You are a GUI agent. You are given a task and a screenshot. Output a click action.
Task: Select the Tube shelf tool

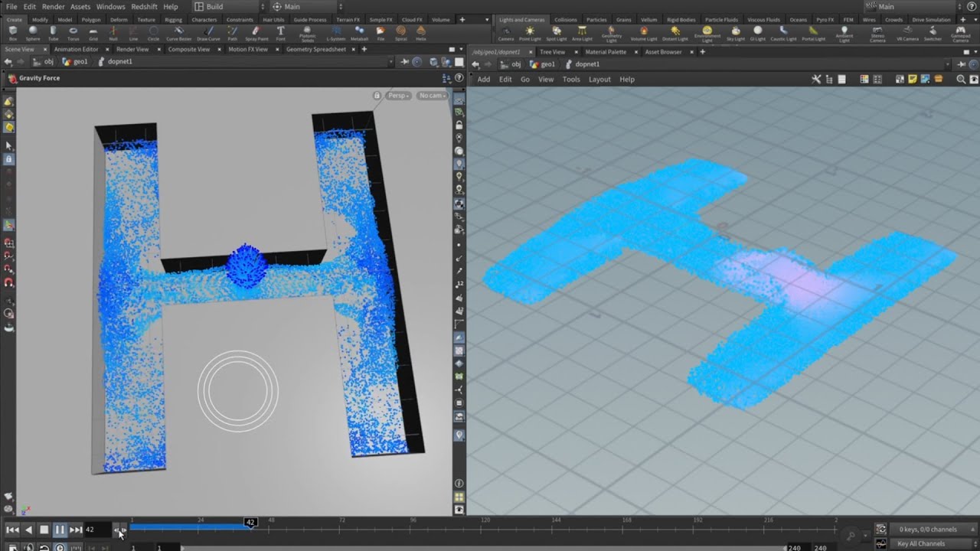pyautogui.click(x=53, y=33)
